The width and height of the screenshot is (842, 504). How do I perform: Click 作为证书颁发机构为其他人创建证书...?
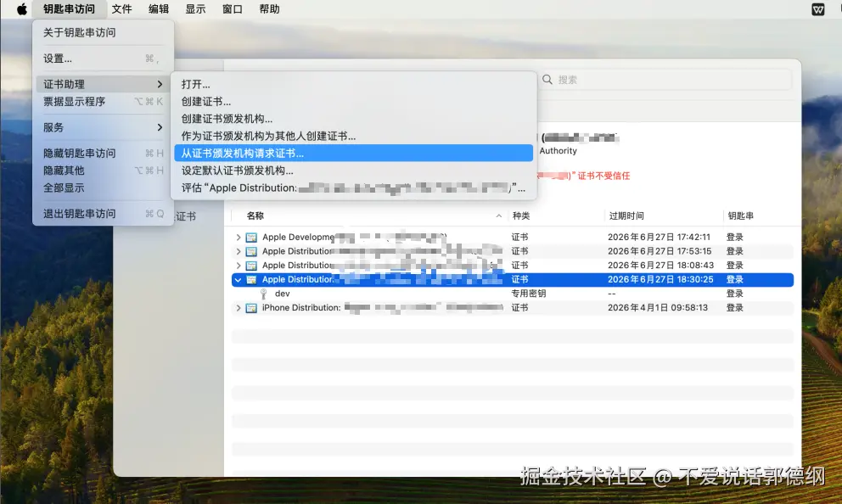tap(353, 136)
